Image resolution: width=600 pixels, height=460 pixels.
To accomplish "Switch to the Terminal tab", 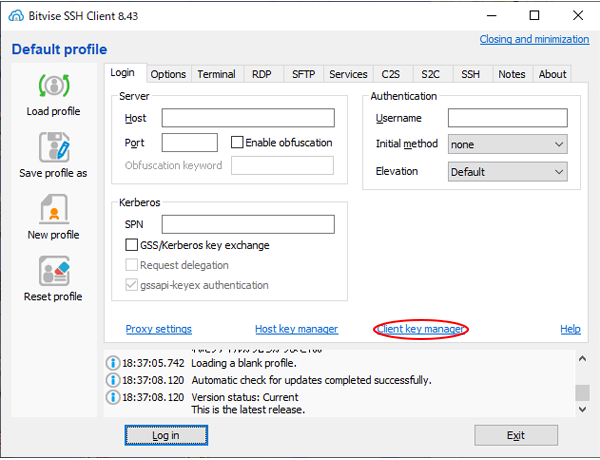I will [216, 74].
